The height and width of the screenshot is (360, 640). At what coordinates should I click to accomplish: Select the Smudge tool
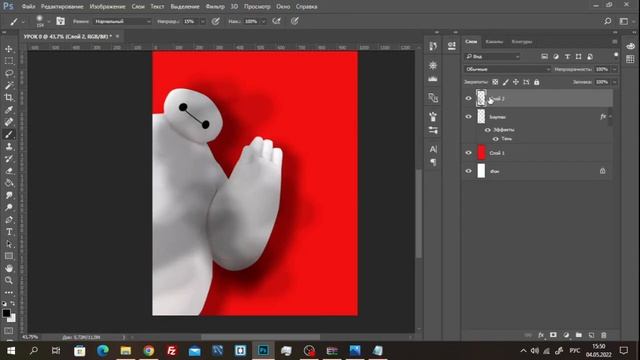coord(9,196)
